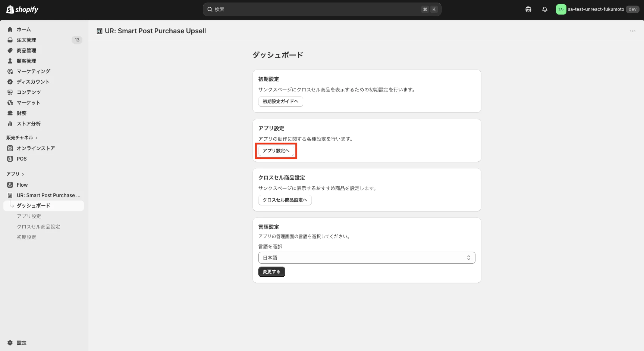Expand the アプリ section chevron
Screen dimensions: 644x351
click(x=23, y=174)
